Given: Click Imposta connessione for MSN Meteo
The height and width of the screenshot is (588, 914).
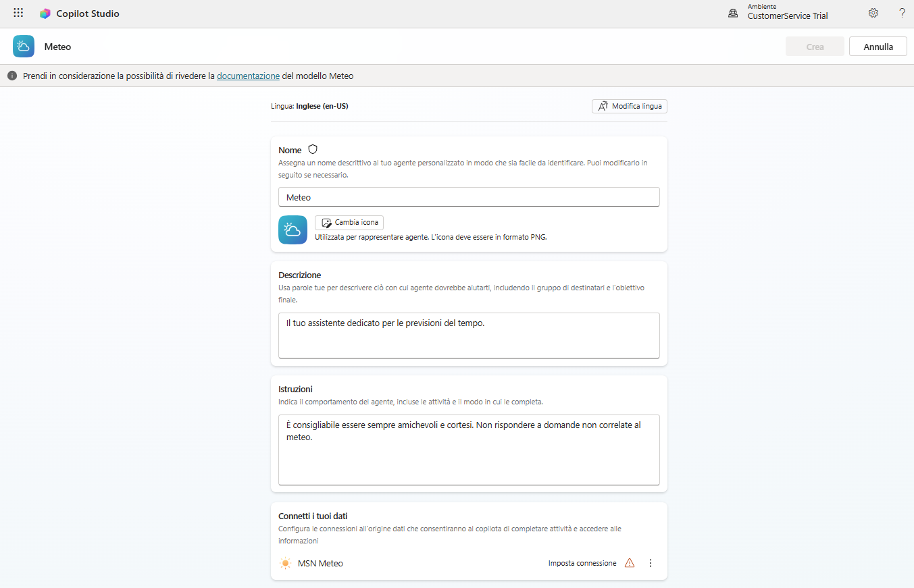Looking at the screenshot, I should [x=582, y=563].
